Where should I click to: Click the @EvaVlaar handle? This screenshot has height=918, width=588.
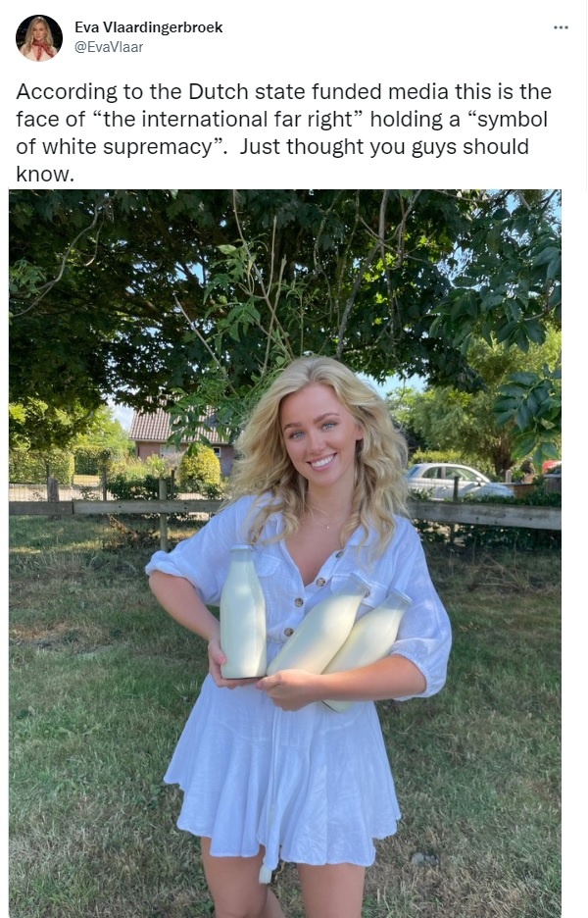[109, 47]
